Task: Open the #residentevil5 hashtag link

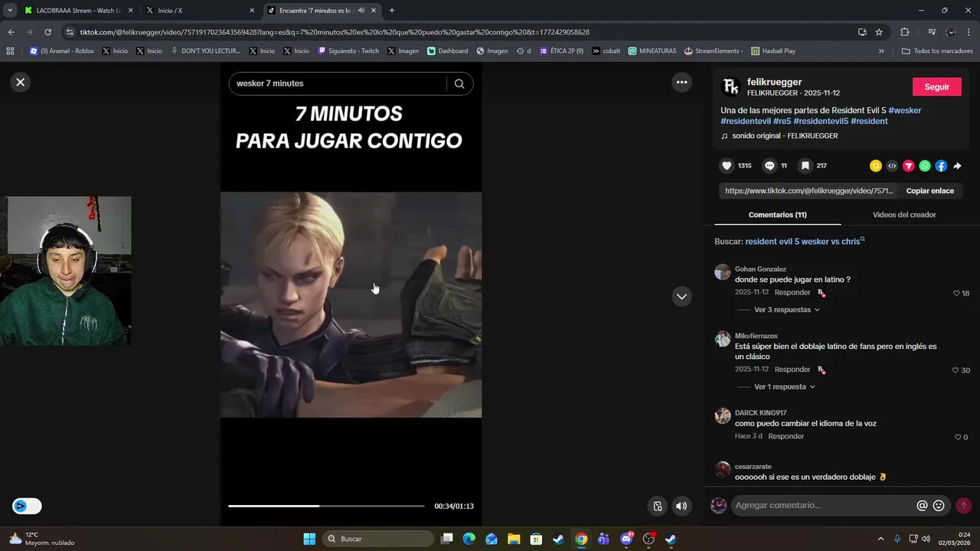Action: tap(821, 121)
